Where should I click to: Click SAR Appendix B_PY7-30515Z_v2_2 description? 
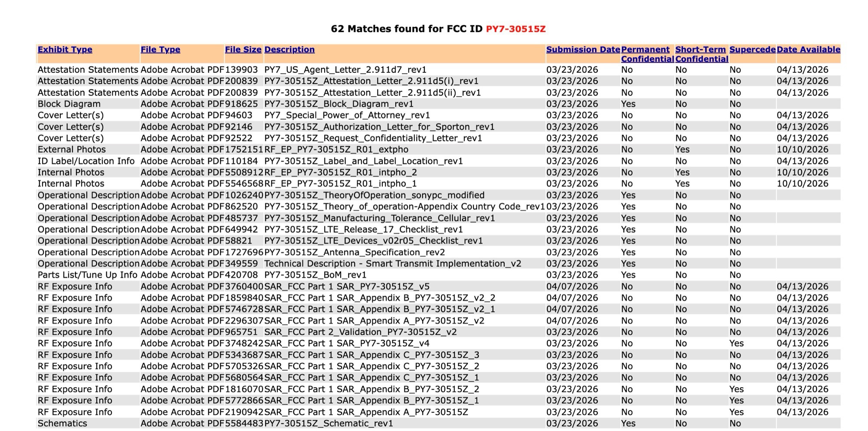click(x=380, y=298)
